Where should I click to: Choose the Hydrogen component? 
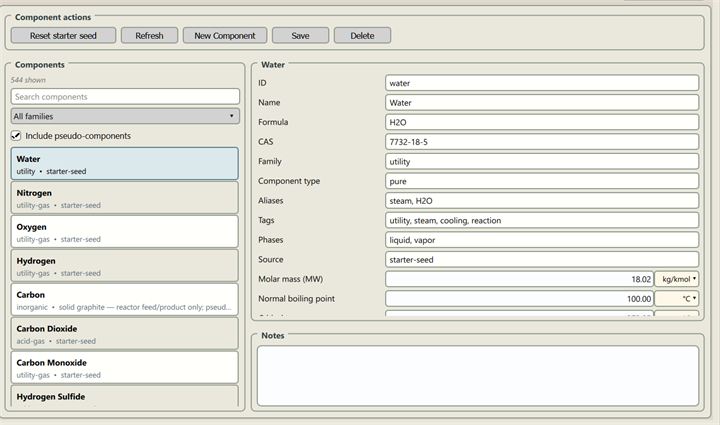[124, 266]
